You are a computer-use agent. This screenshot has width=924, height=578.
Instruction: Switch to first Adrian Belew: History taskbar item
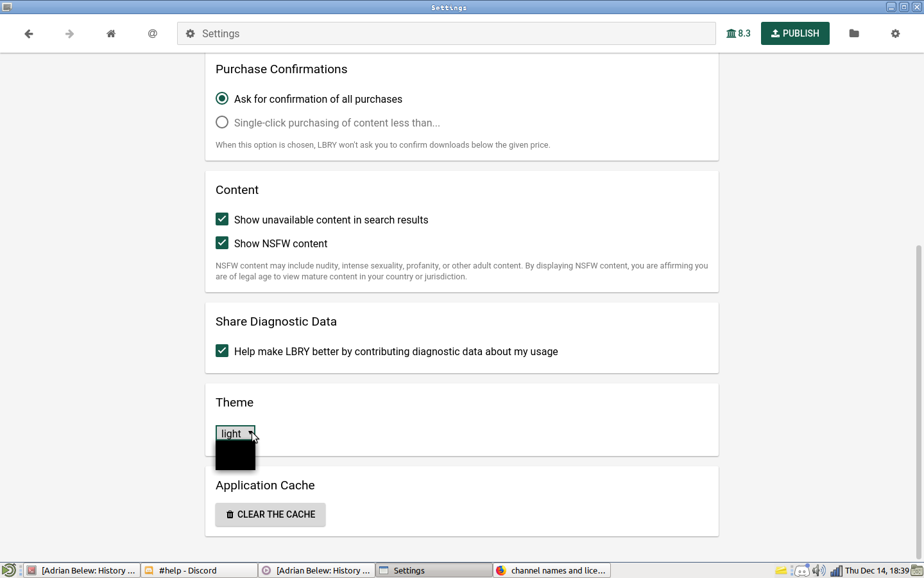(x=81, y=570)
